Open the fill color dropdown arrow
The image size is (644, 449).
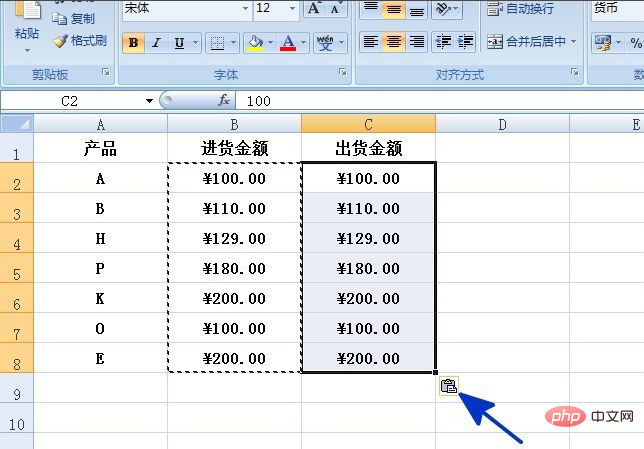270,43
